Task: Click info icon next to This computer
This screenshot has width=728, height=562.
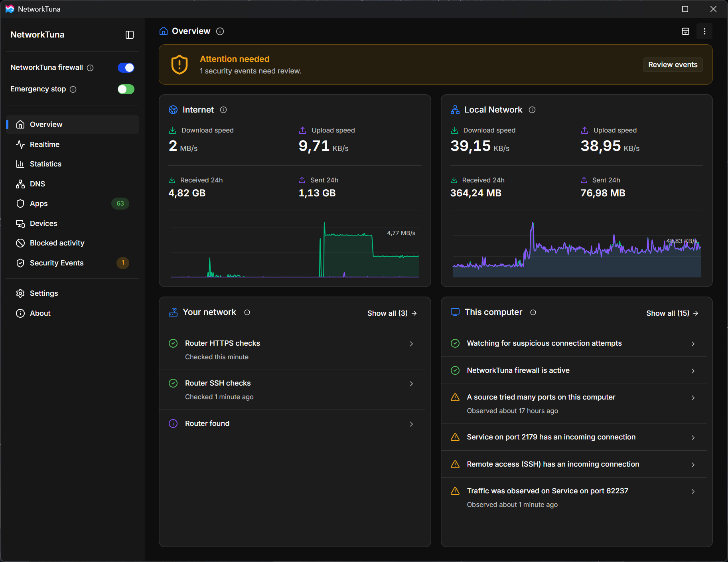Action: tap(533, 313)
